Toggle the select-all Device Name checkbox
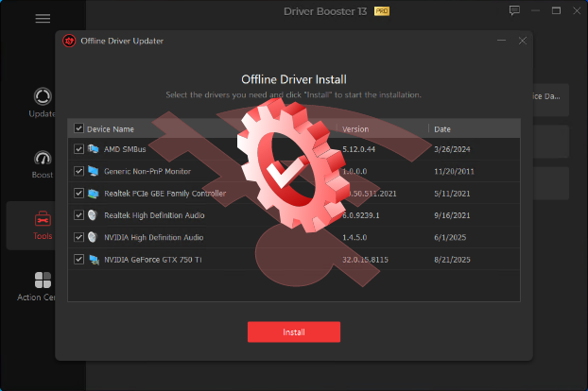The image size is (588, 391). click(78, 128)
